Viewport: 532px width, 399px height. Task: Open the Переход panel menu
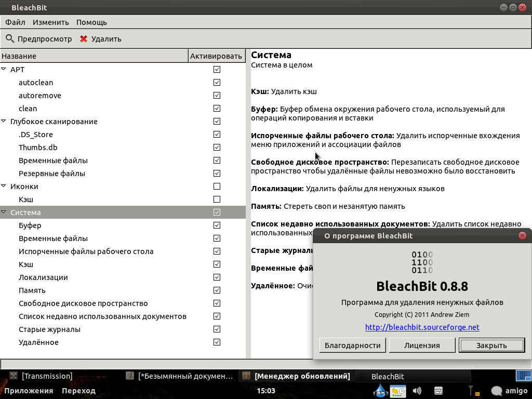pyautogui.click(x=79, y=391)
